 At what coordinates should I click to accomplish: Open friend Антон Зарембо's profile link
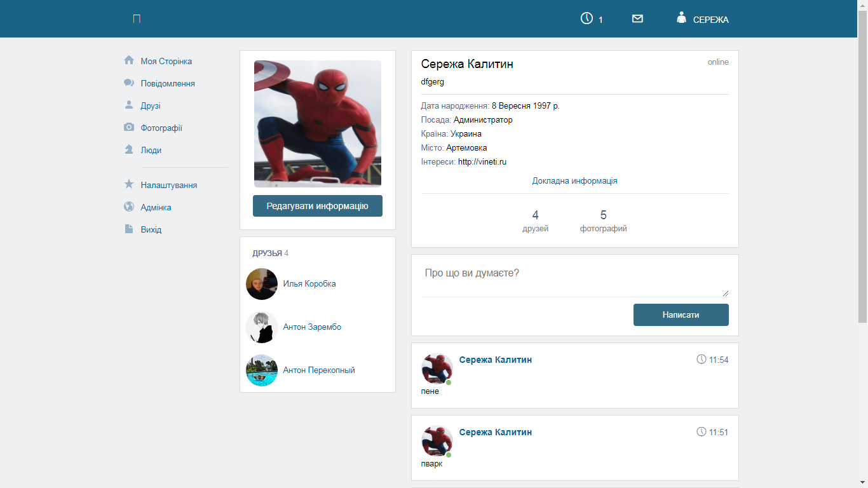(312, 327)
